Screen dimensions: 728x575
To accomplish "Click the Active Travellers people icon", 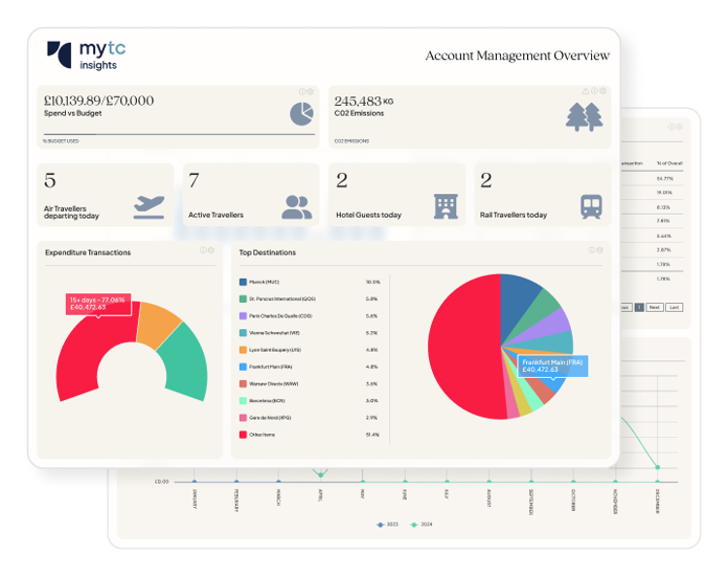I will pos(297,207).
